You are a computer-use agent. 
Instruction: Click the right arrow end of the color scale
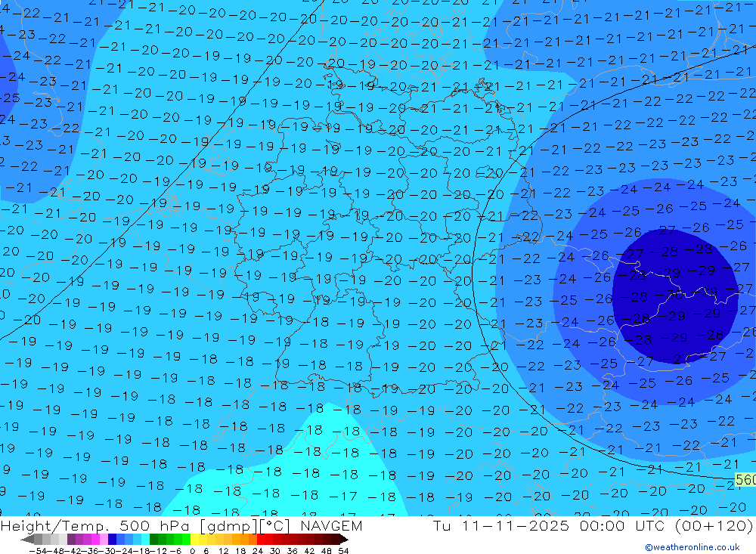pos(344,539)
